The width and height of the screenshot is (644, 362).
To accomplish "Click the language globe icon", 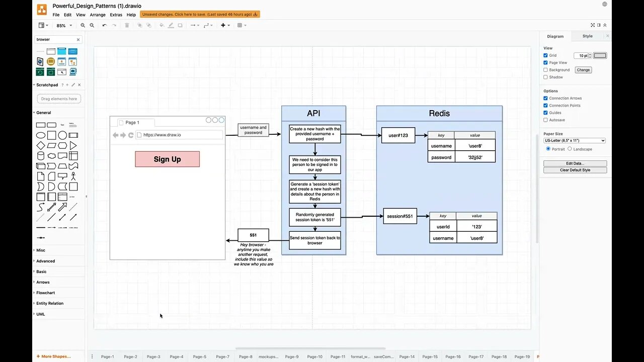I will (604, 4).
